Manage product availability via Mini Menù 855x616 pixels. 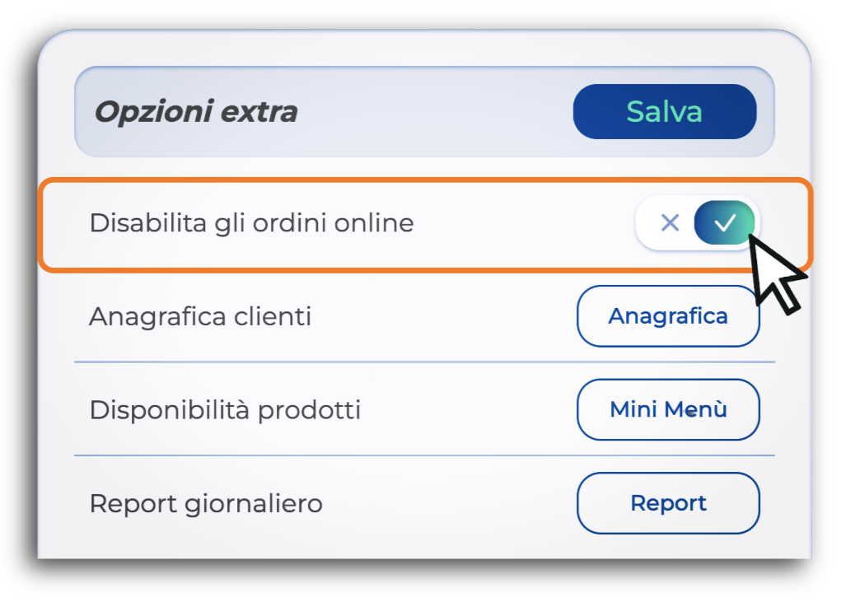pyautogui.click(x=668, y=409)
